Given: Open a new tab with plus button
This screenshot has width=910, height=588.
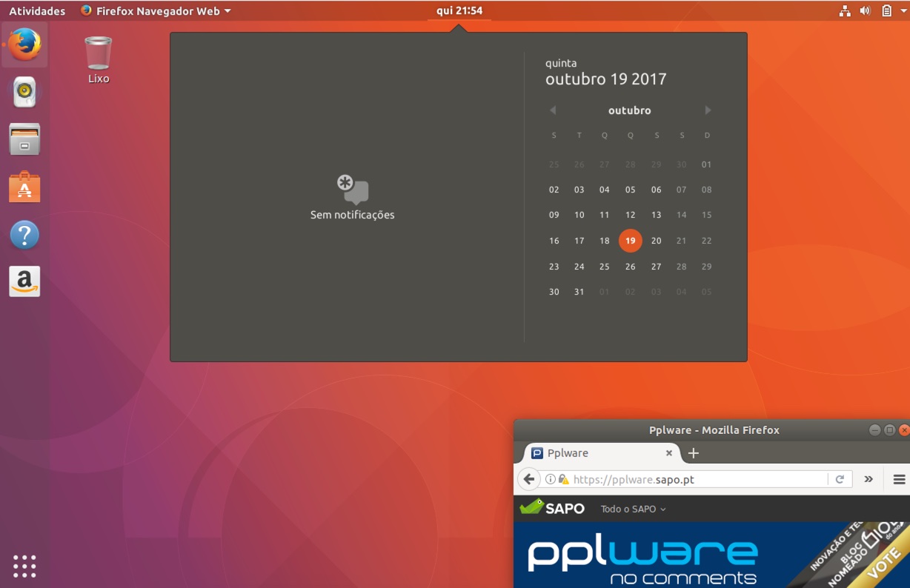Looking at the screenshot, I should 694,453.
